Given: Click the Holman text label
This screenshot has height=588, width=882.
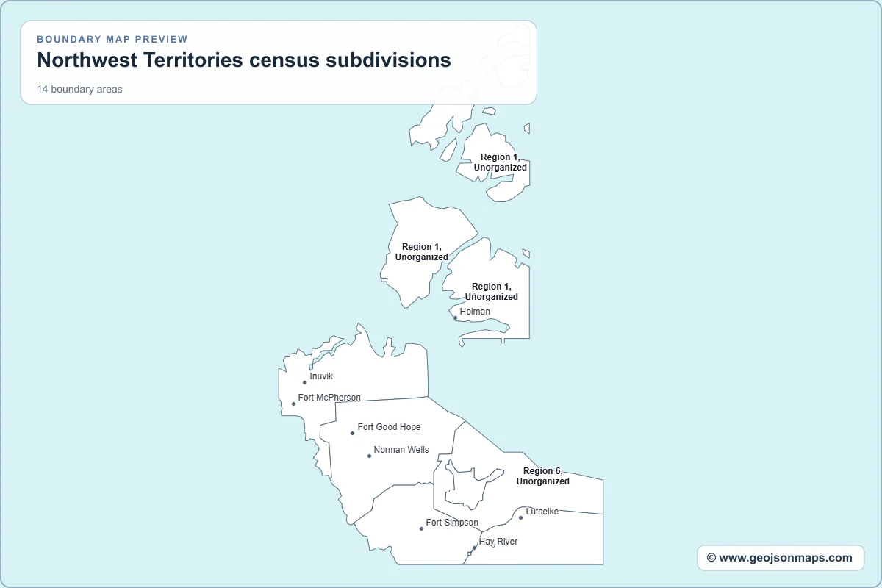Looking at the screenshot, I should pyautogui.click(x=475, y=312).
